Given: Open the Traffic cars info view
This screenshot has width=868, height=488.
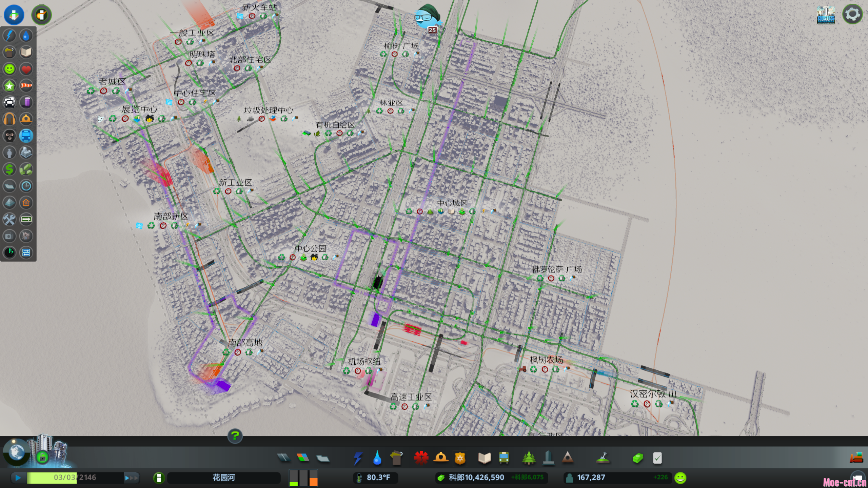Looking at the screenshot, I should [x=9, y=102].
